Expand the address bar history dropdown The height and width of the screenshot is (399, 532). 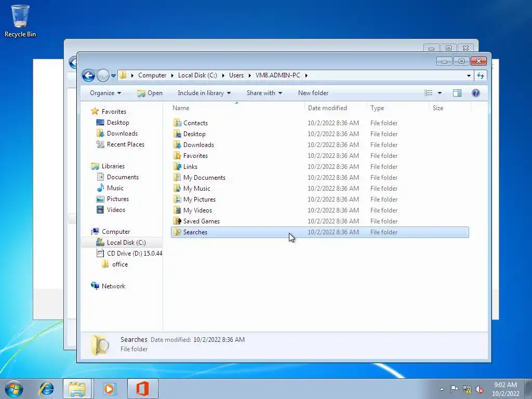point(469,76)
